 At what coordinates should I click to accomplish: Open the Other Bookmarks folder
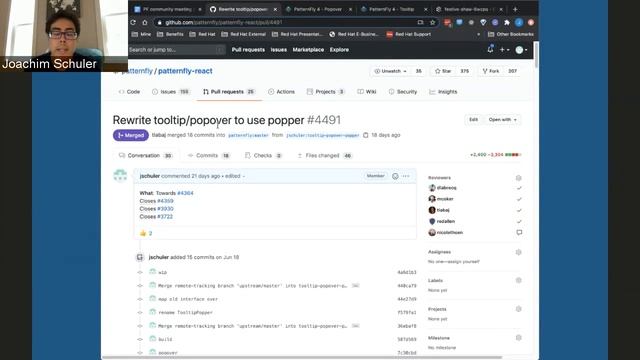(511, 34)
